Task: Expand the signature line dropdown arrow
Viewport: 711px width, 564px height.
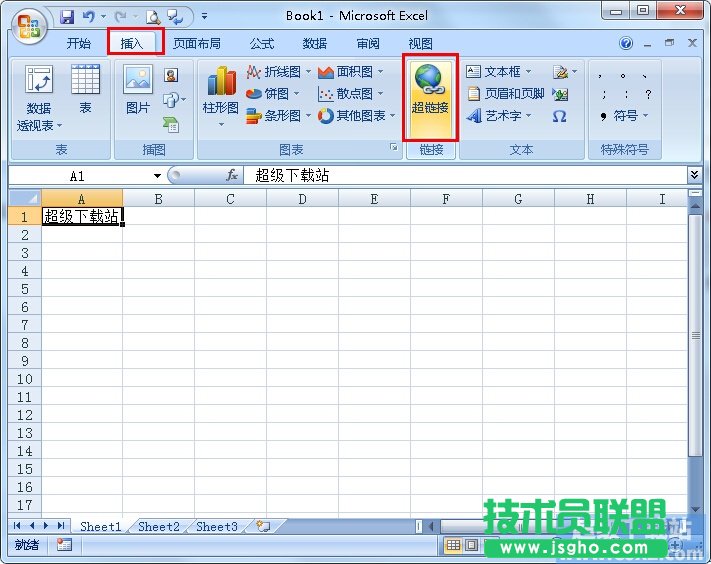Action: point(574,72)
